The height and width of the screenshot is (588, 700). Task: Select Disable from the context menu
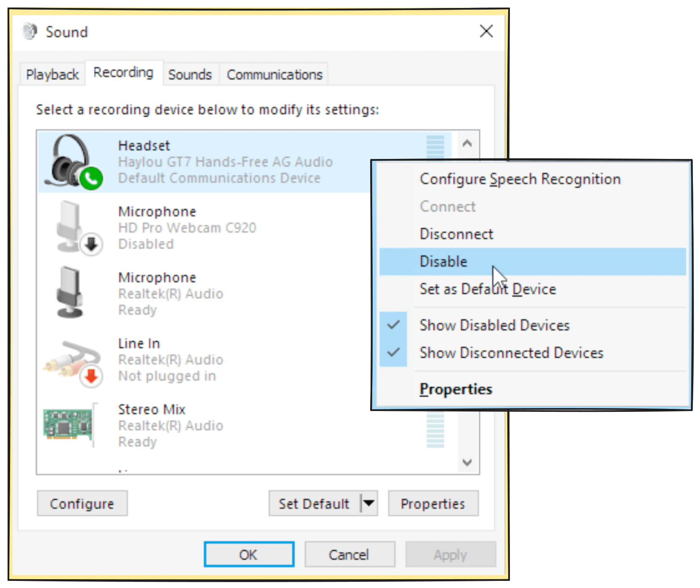pos(443,261)
